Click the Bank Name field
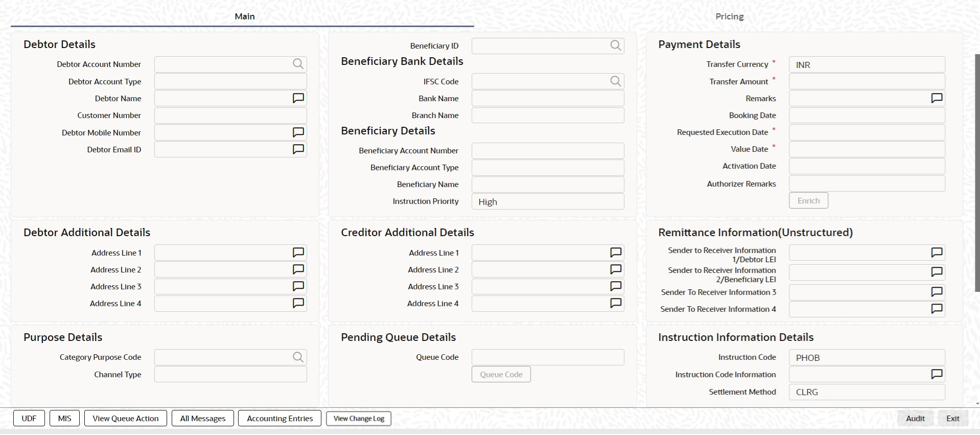980x435 pixels. point(548,98)
